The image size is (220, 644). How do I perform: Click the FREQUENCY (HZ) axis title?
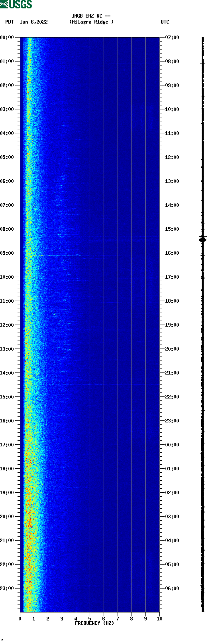coord(94,623)
